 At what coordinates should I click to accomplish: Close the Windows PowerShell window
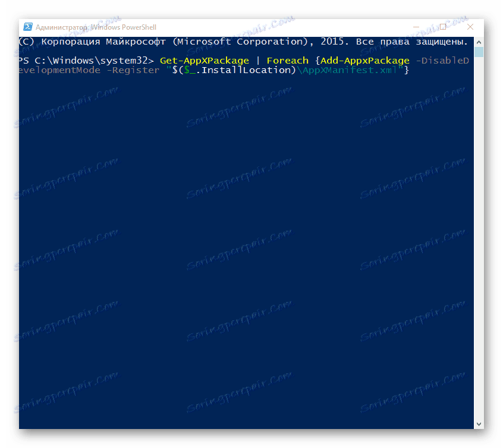coord(470,27)
